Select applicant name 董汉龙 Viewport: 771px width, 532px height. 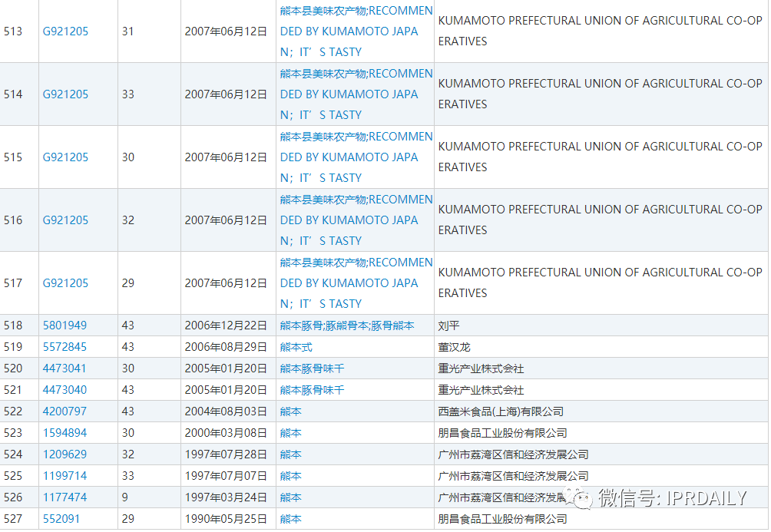tap(455, 347)
